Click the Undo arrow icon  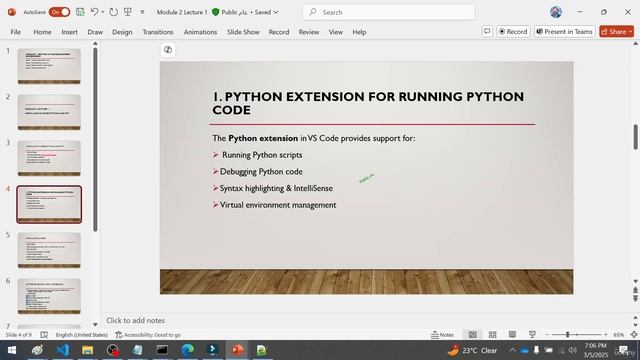pyautogui.click(x=94, y=12)
